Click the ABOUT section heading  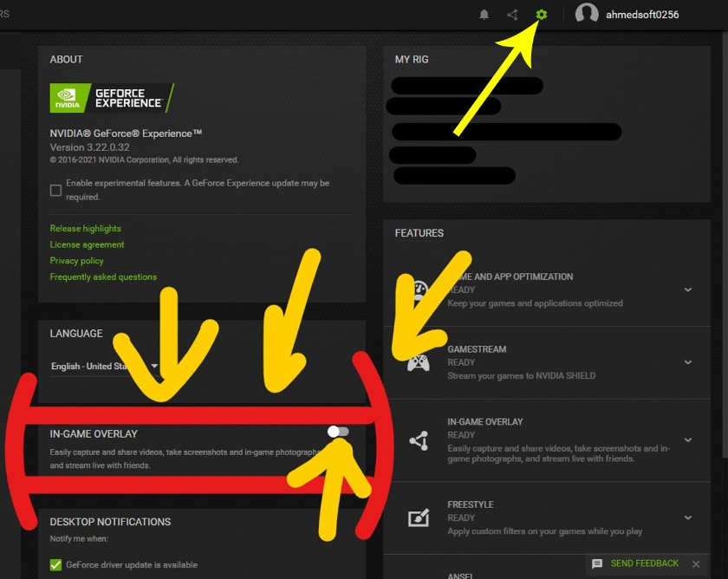(66, 60)
